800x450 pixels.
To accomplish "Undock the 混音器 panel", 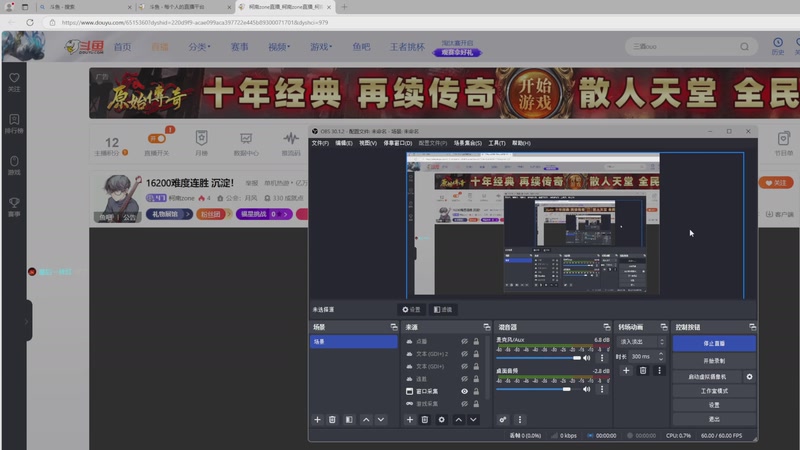I will (607, 327).
